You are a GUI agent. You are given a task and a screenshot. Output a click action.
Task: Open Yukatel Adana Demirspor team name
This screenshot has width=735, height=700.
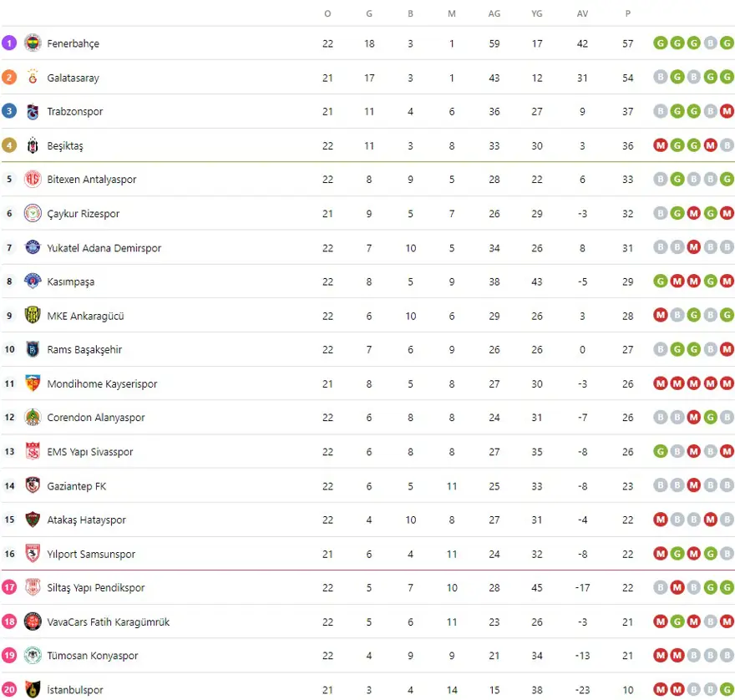pos(104,248)
